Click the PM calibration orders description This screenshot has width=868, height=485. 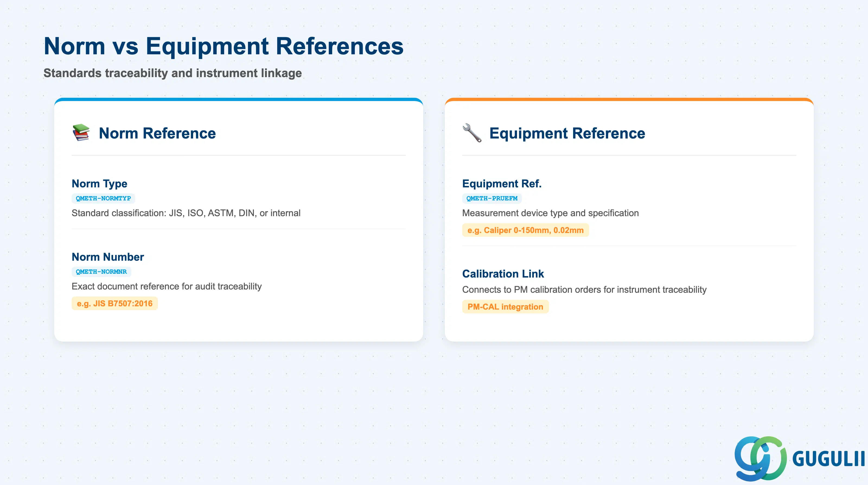coord(584,289)
